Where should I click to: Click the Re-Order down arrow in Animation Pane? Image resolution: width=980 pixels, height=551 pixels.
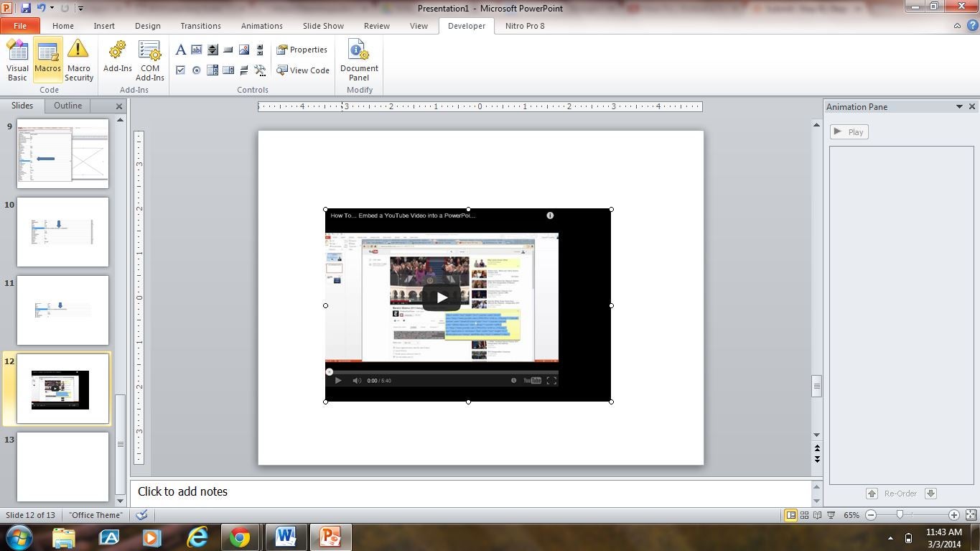[931, 494]
